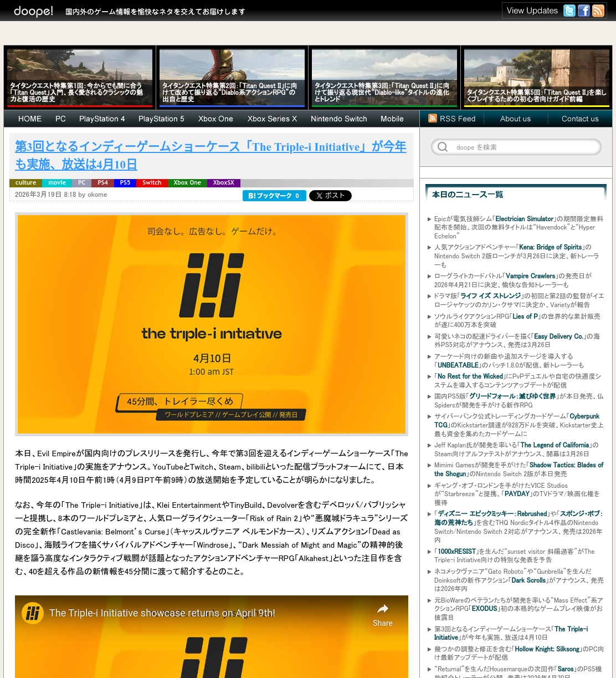Open the Mobile menu item

pos(392,119)
